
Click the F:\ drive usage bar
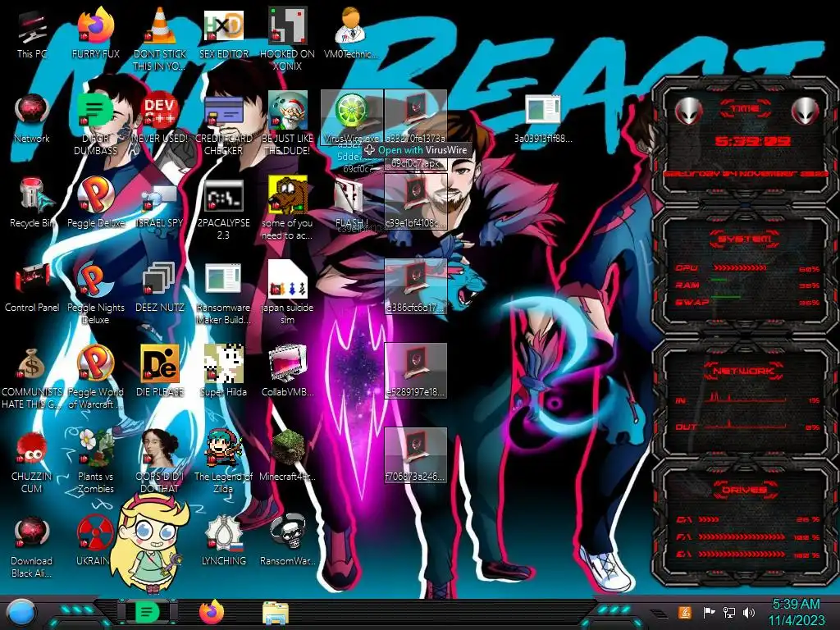click(x=742, y=536)
